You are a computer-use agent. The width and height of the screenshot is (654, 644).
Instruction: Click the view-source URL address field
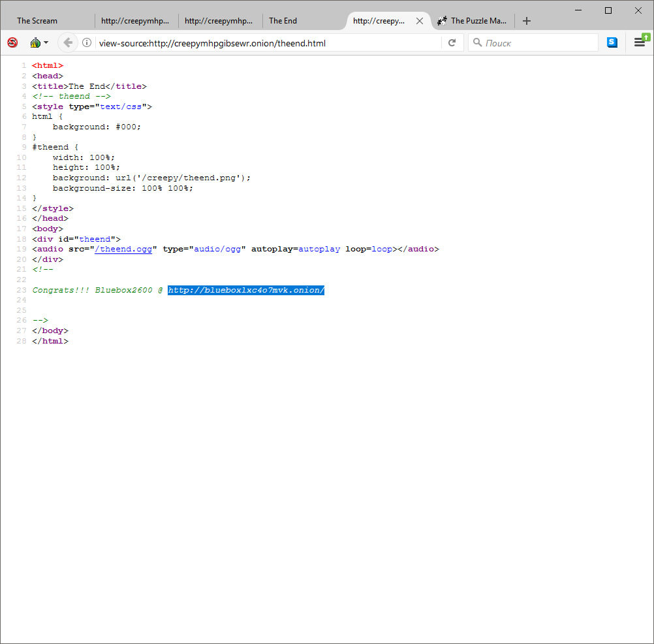pyautogui.click(x=268, y=43)
